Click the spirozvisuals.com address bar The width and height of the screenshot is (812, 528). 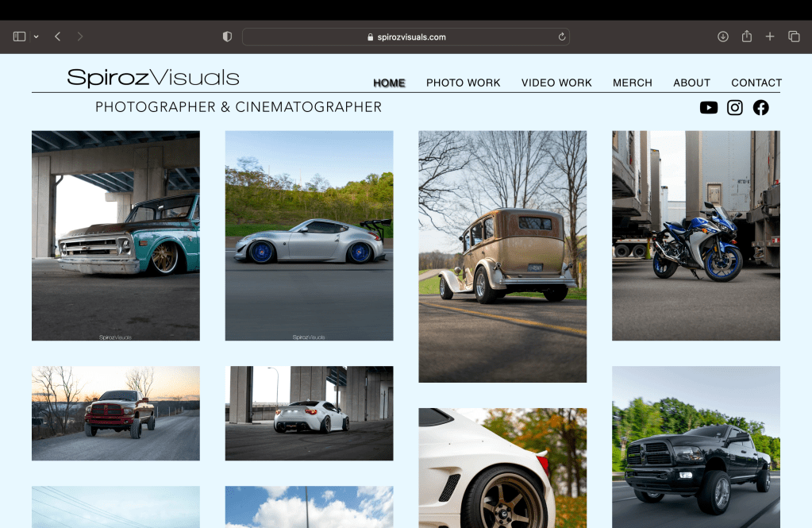406,37
